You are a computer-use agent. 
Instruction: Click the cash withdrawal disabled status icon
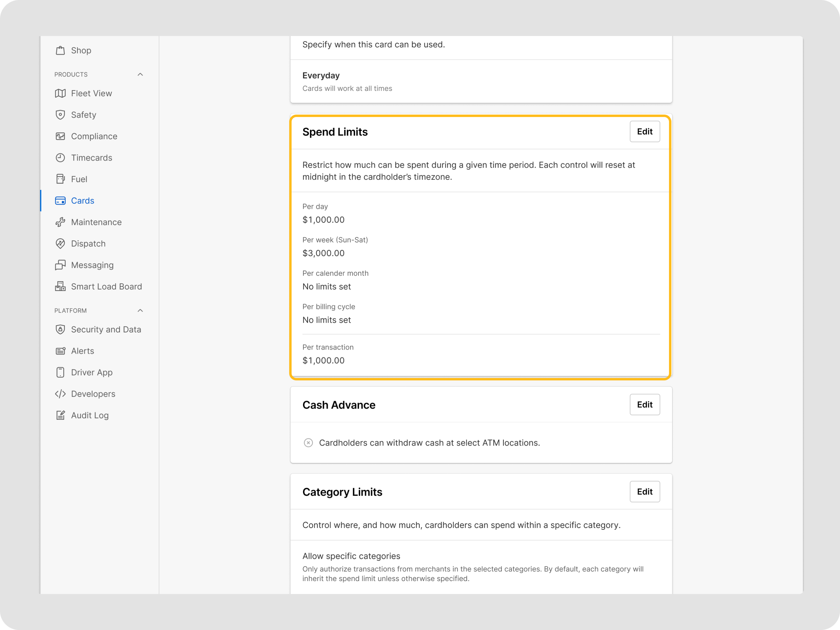308,443
